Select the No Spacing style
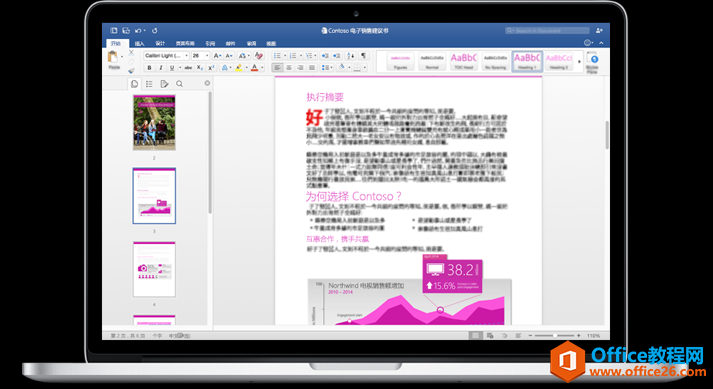Viewport: 713px width, 389px height. tap(495, 61)
